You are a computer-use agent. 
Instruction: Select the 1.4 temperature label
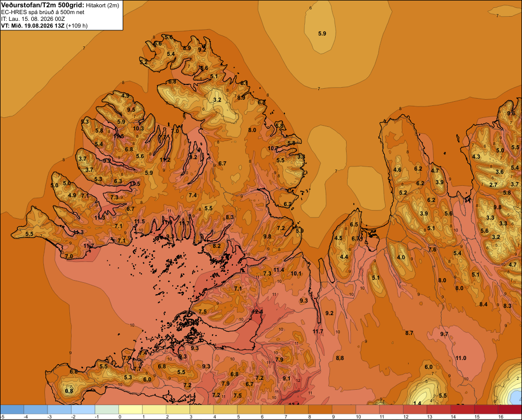[x=417, y=403]
